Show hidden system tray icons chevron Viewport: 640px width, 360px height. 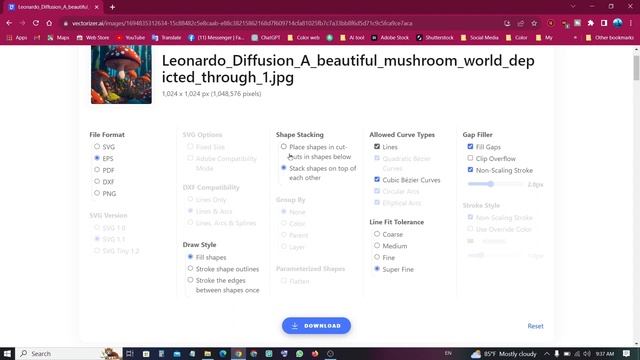(x=546, y=353)
